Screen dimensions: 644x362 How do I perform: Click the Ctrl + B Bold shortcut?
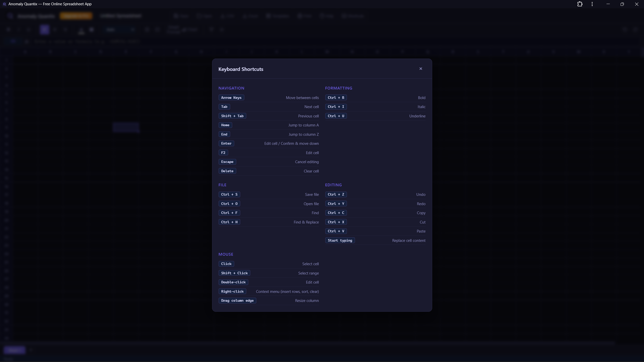336,98
